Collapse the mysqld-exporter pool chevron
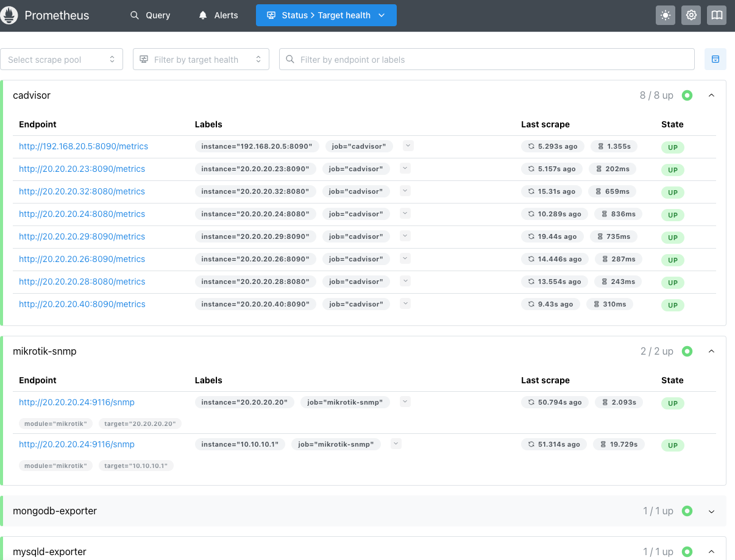The image size is (735, 560). coord(711,552)
